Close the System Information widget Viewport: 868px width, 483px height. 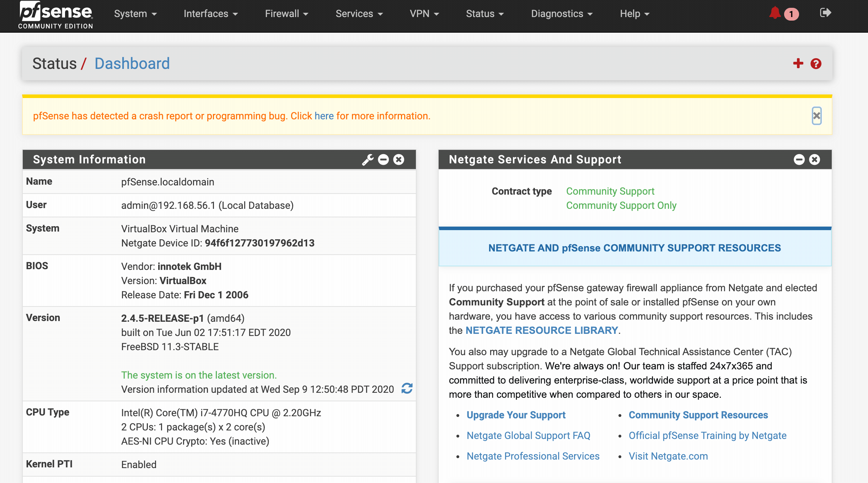tap(399, 160)
